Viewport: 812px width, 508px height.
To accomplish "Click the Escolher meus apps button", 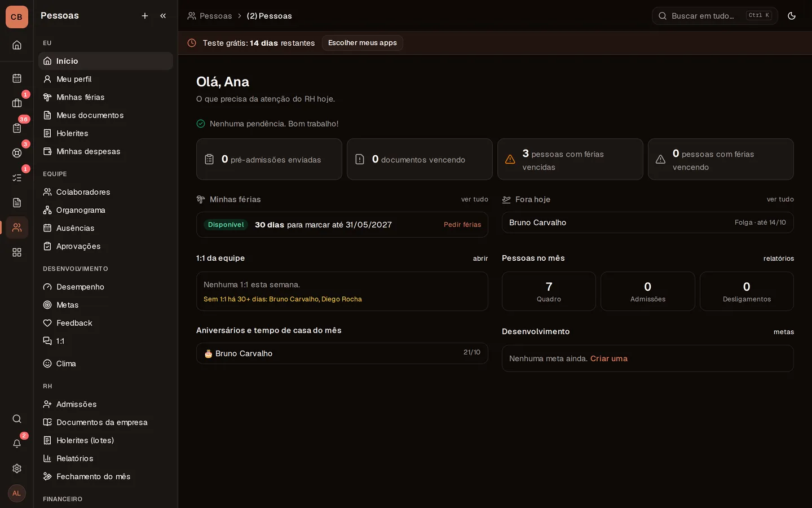I will [363, 43].
